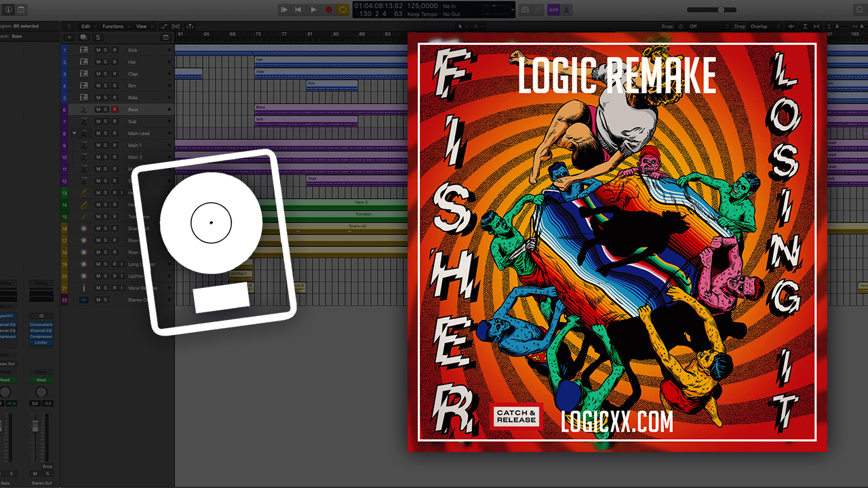Click the Bass track synth icon
The height and width of the screenshot is (488, 868).
point(84,109)
